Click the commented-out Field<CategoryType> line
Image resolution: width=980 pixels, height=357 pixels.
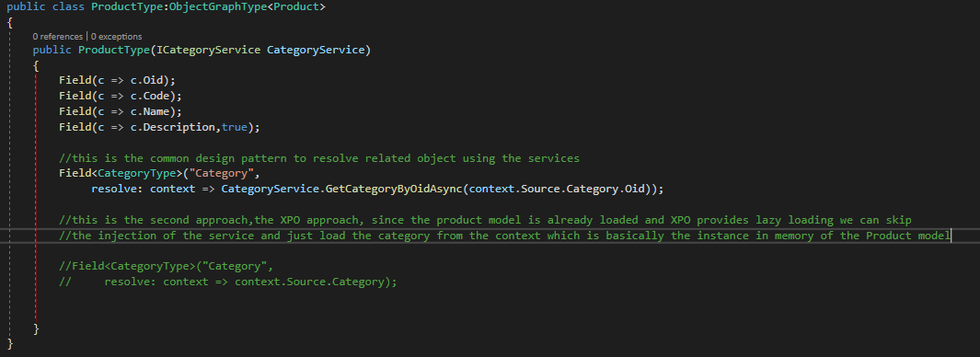pos(167,266)
